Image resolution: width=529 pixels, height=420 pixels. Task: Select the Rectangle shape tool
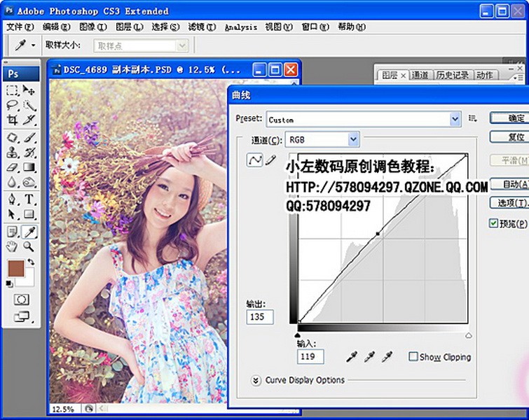(29, 214)
